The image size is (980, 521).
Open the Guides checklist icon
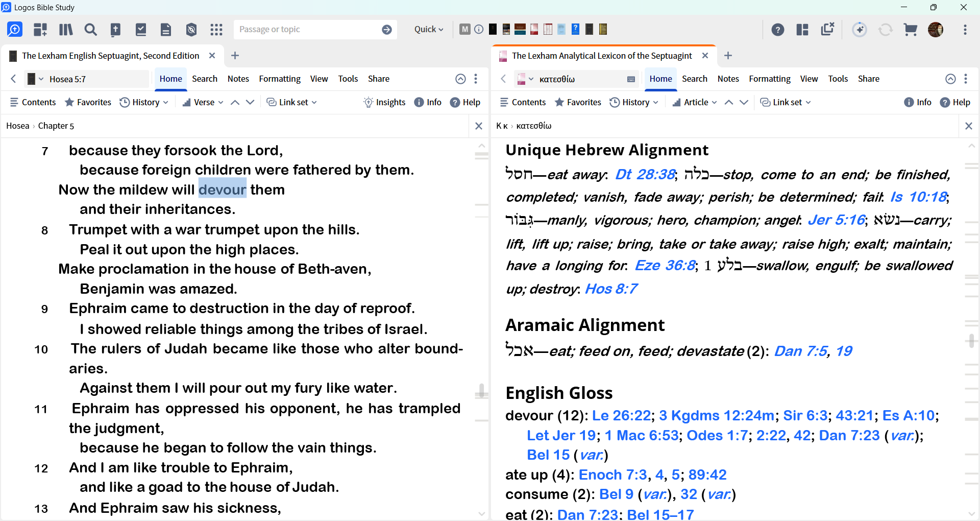point(141,30)
